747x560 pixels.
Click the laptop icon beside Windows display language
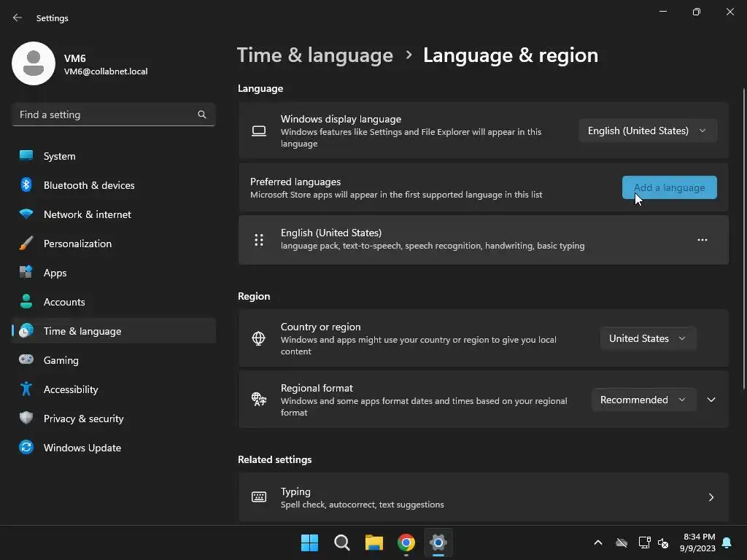pos(259,131)
